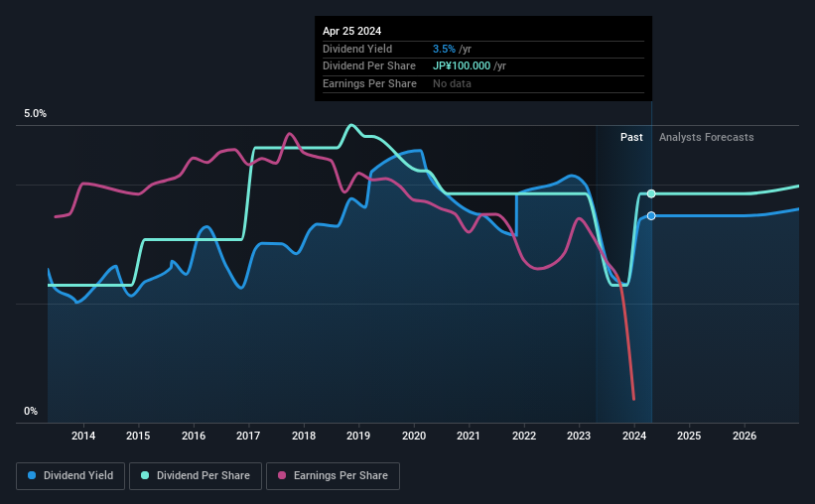Click the Past section label
This screenshot has width=815, height=504.
[631, 137]
